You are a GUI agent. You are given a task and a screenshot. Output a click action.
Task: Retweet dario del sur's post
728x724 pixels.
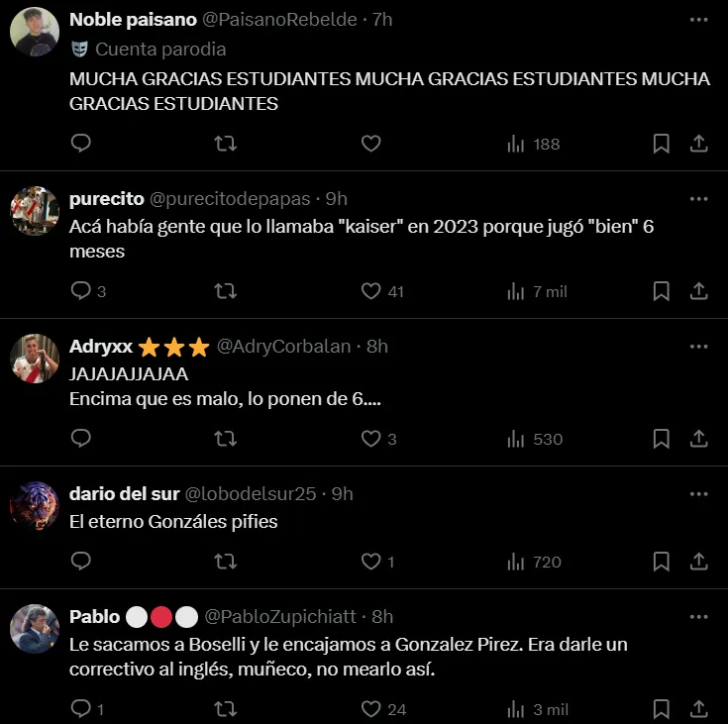click(x=226, y=562)
